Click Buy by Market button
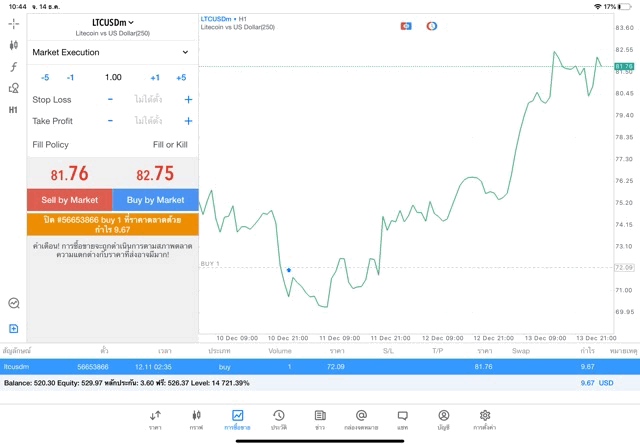This screenshot has height=447, width=640. pos(156,200)
